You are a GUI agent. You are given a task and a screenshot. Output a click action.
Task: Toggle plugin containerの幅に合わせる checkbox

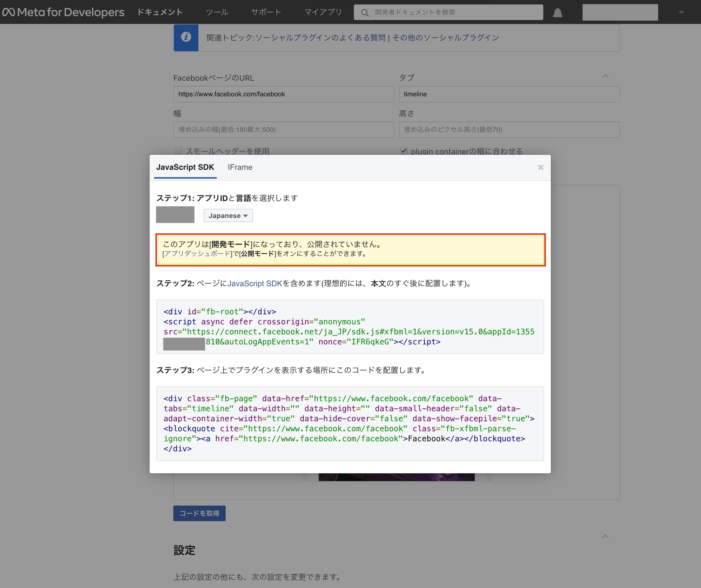point(403,151)
